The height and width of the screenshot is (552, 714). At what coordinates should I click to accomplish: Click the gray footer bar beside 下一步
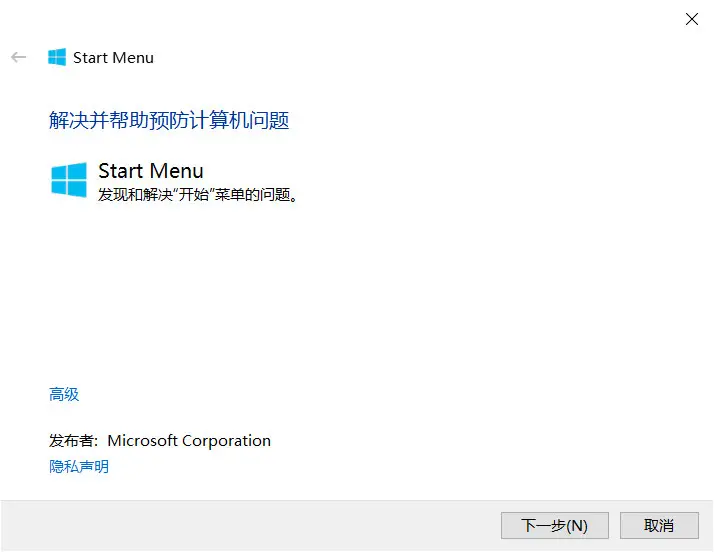(x=250, y=526)
